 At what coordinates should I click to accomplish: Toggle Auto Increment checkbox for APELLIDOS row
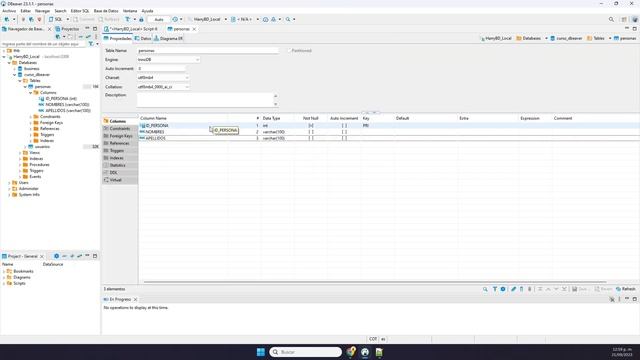point(344,138)
